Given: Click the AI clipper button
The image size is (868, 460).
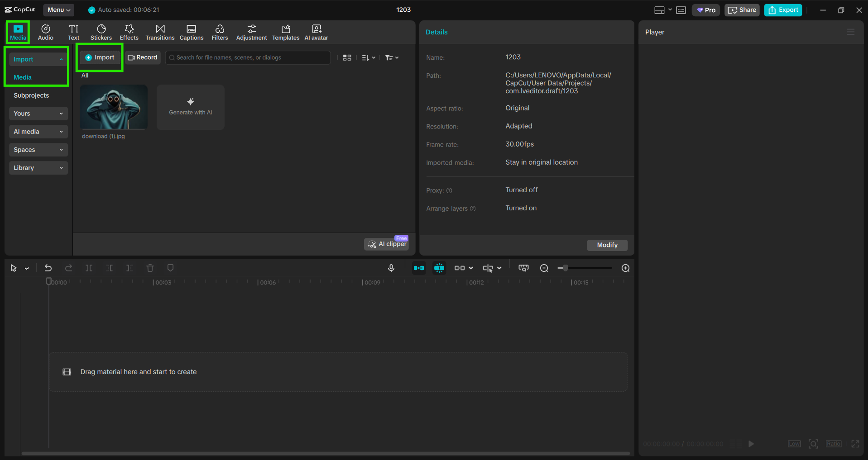Looking at the screenshot, I should pos(387,244).
